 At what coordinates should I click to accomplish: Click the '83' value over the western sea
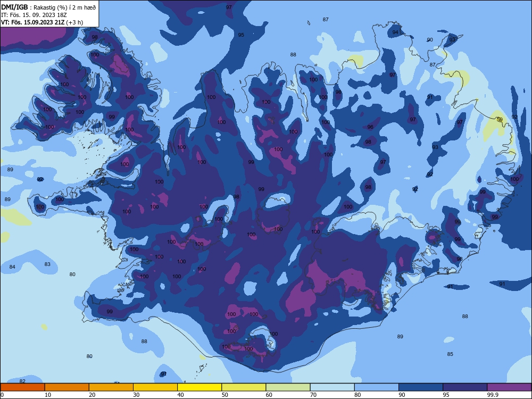[x=47, y=264]
